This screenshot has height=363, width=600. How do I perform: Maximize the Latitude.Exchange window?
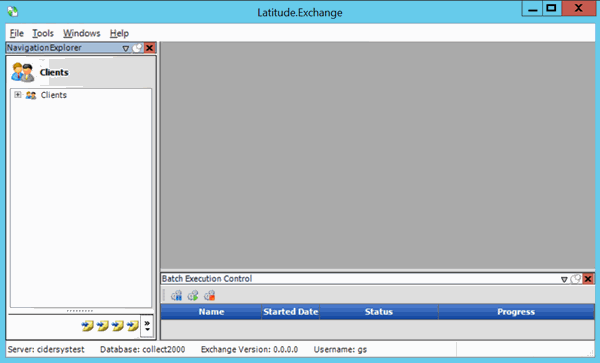pos(552,9)
